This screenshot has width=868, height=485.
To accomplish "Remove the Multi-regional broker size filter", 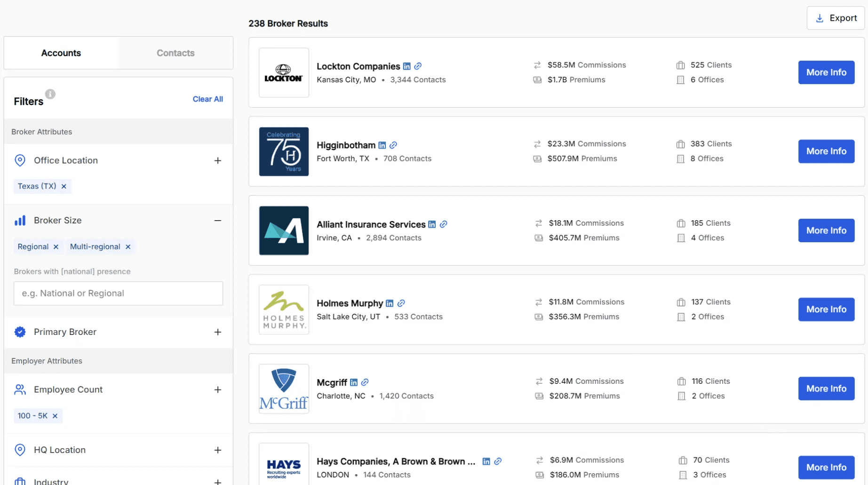I will (127, 246).
